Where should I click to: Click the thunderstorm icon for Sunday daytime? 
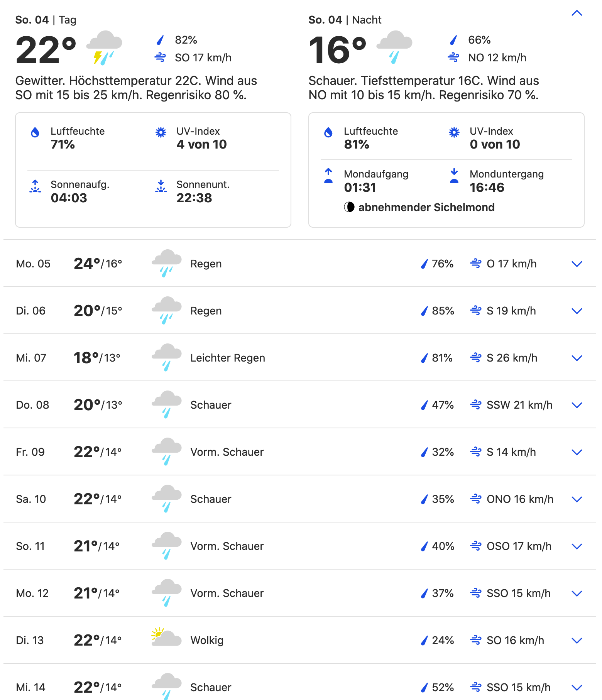[104, 47]
